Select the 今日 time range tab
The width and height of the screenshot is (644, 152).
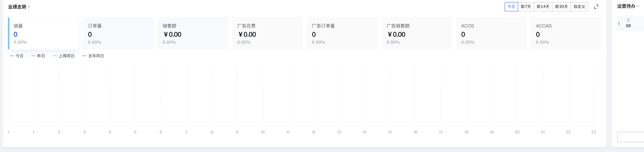(511, 7)
